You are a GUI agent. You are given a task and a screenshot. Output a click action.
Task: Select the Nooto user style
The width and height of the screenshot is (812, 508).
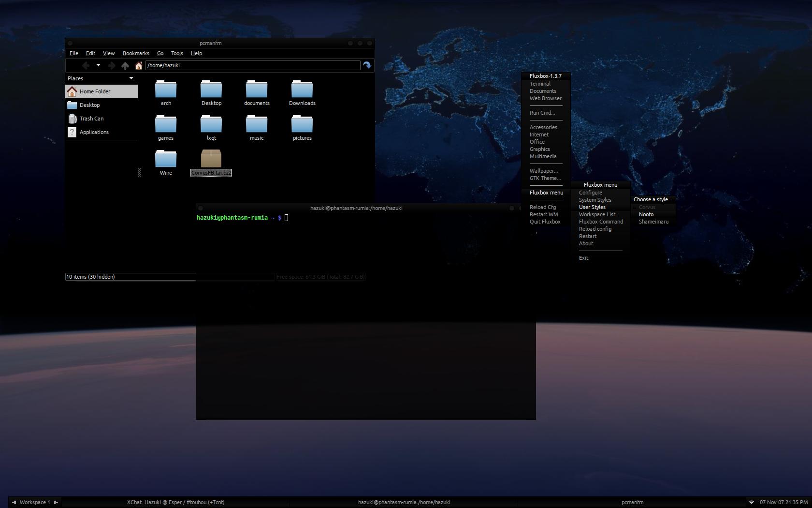click(x=653, y=214)
